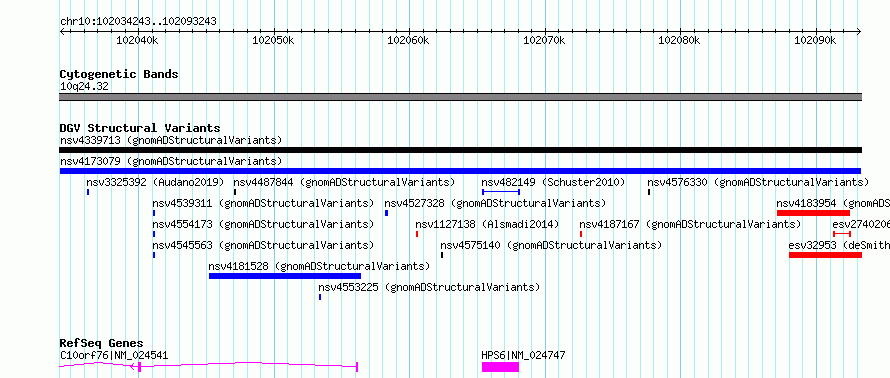Click the nsv4339713 black variant bar

pyautogui.click(x=460, y=150)
